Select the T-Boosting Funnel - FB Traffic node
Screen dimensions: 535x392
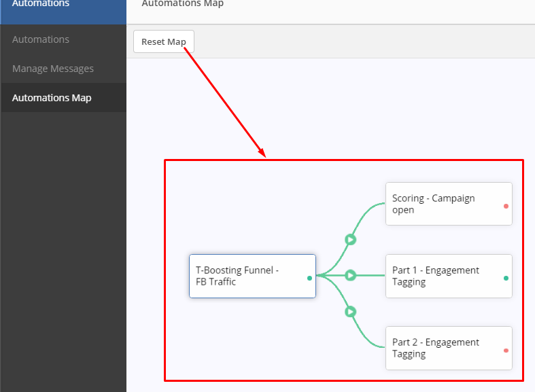[252, 276]
